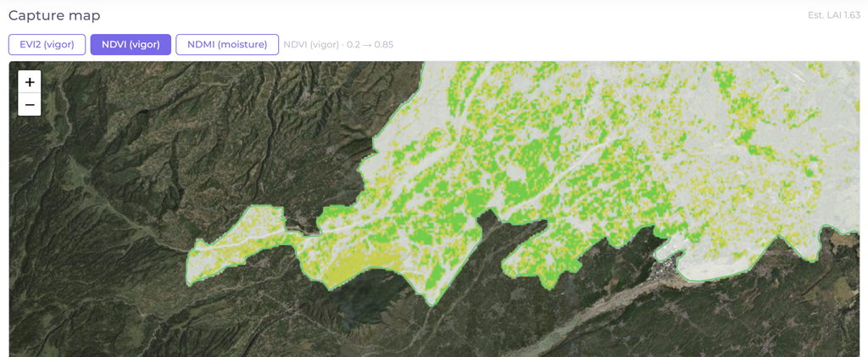868x357 pixels.
Task: Click the Capture map heading
Action: coord(54,15)
